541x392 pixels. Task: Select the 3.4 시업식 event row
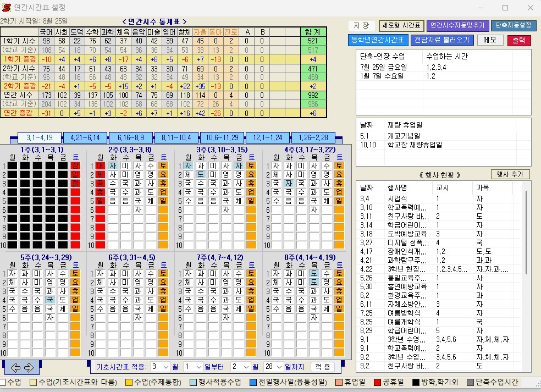click(440, 198)
